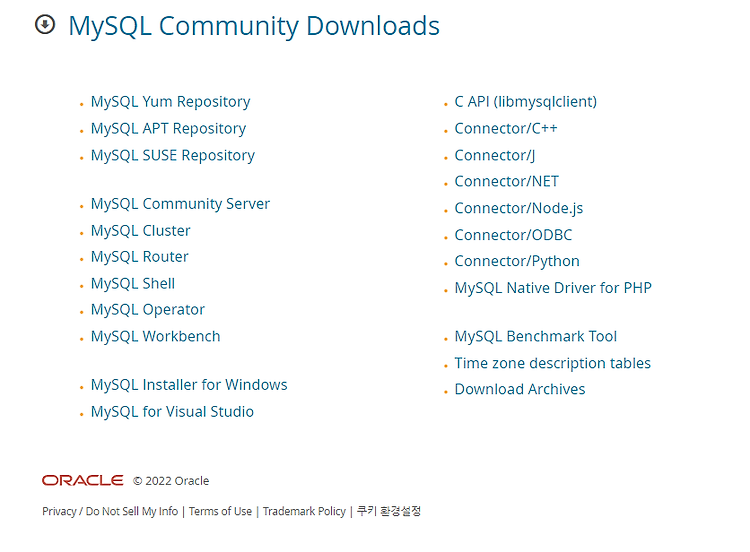Select the Connector/C++ link
Screen dimensions: 750x552
point(506,129)
